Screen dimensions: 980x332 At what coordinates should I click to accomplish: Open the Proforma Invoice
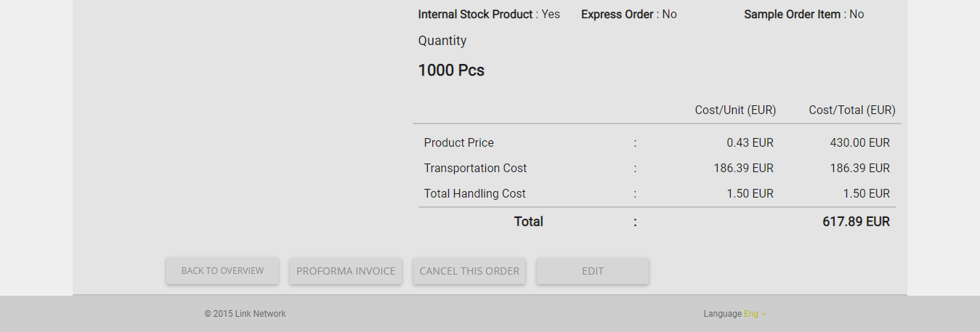click(x=346, y=271)
